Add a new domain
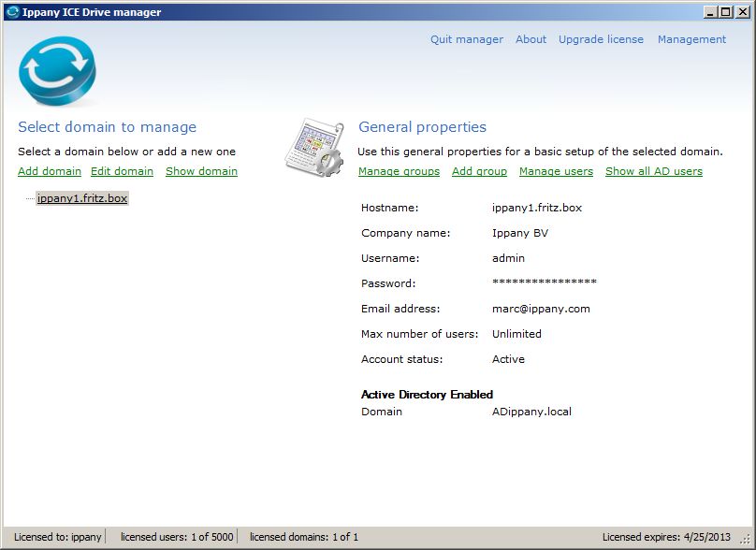 50,171
